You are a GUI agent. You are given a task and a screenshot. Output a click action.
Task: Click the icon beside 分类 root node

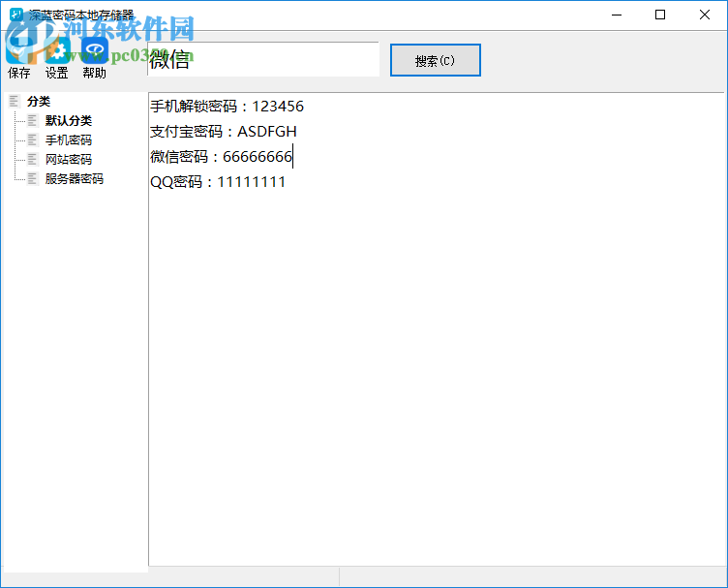click(x=15, y=101)
